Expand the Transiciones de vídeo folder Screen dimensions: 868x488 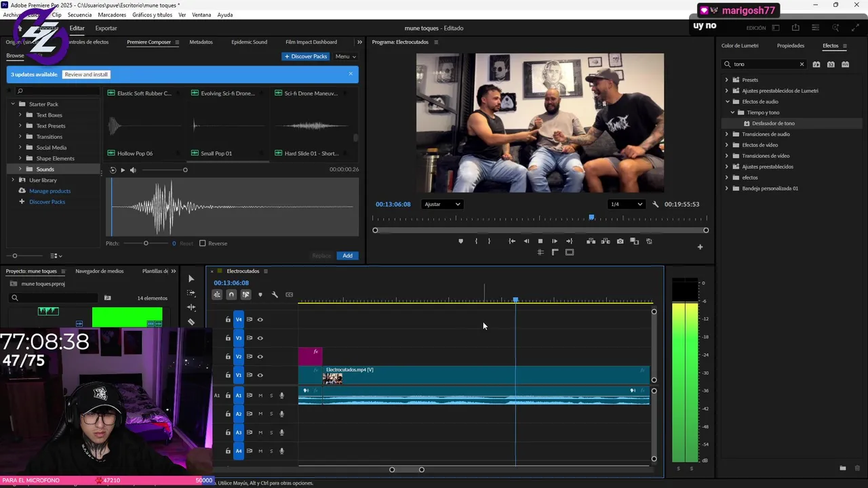(727, 156)
